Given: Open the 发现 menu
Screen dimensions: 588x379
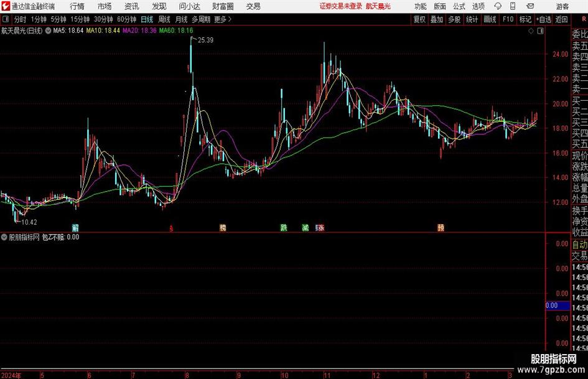Looking at the screenshot, I should 159,6.
